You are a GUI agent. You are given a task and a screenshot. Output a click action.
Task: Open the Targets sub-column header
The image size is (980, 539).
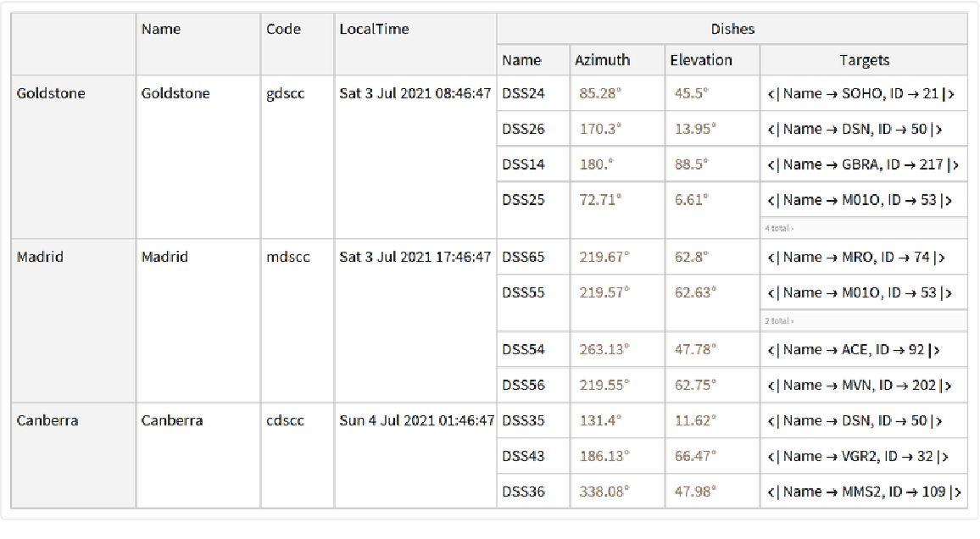click(864, 60)
